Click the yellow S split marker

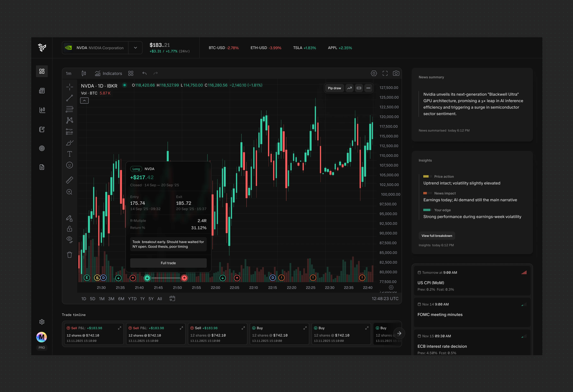pos(97,278)
